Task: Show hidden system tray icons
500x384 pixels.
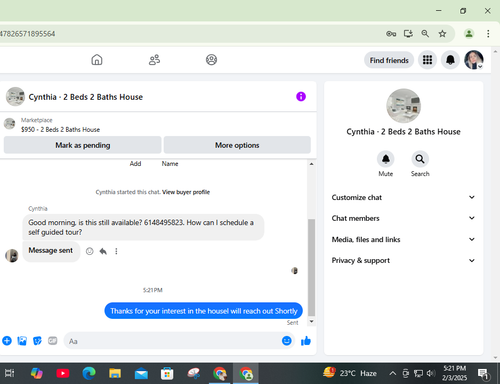Action: pyautogui.click(x=393, y=373)
